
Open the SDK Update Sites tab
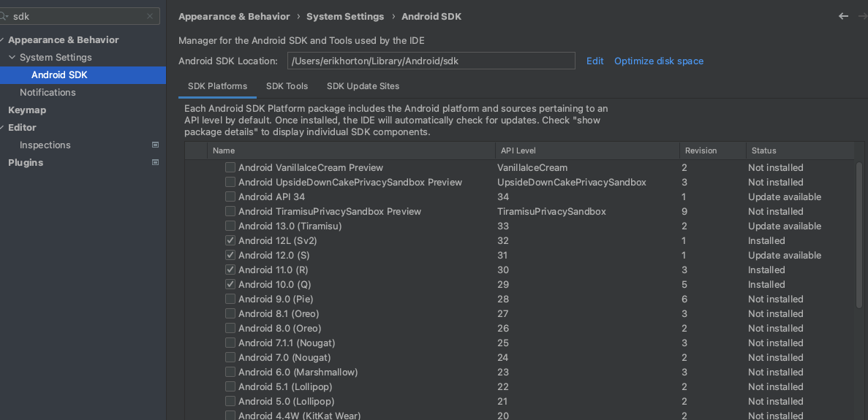[363, 86]
